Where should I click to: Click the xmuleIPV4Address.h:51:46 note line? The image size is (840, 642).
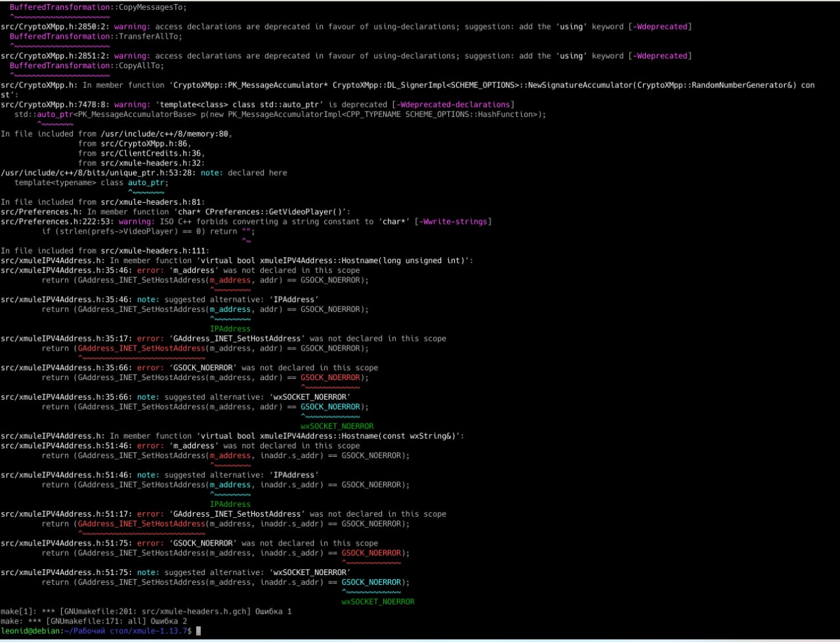click(159, 475)
